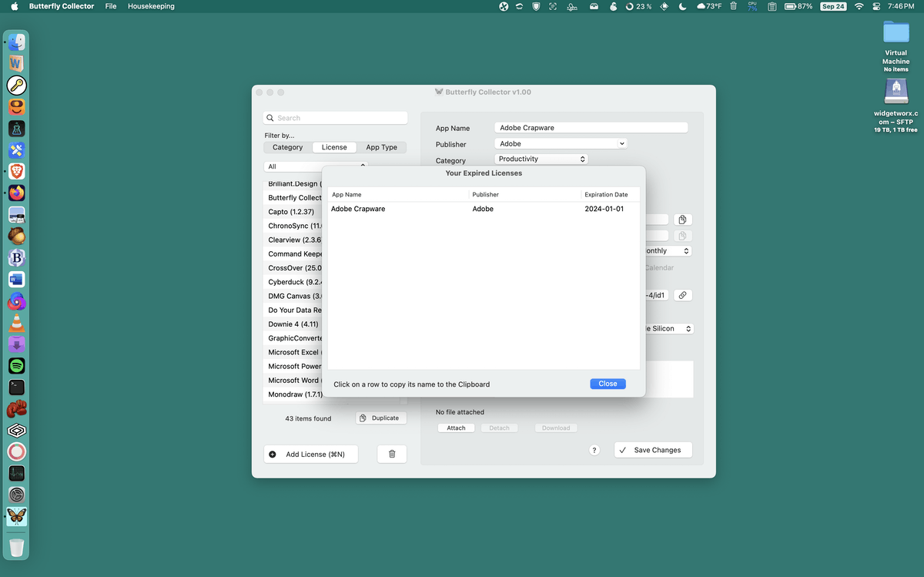The width and height of the screenshot is (924, 577).
Task: Switch filter to App Type tab
Action: pos(381,147)
